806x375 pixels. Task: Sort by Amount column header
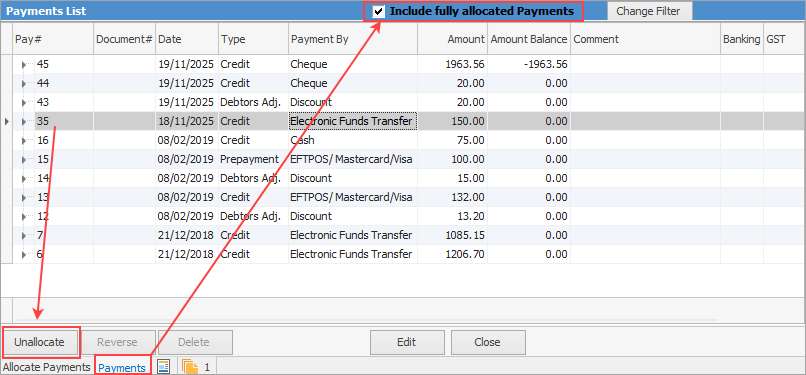click(452, 39)
